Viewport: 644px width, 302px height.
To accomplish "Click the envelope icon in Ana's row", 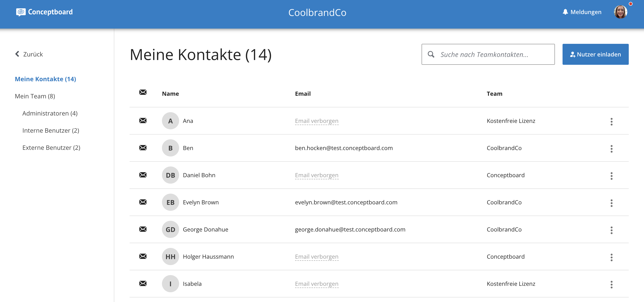I will click(x=143, y=121).
